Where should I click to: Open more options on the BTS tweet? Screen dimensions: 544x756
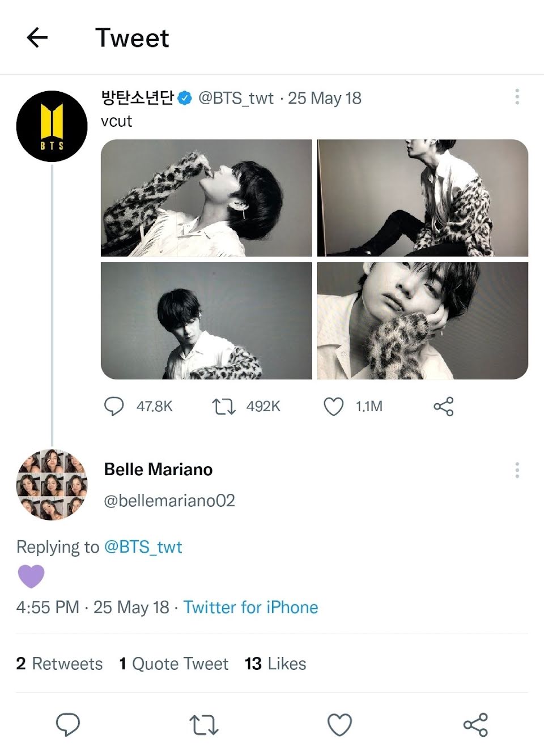[x=517, y=97]
